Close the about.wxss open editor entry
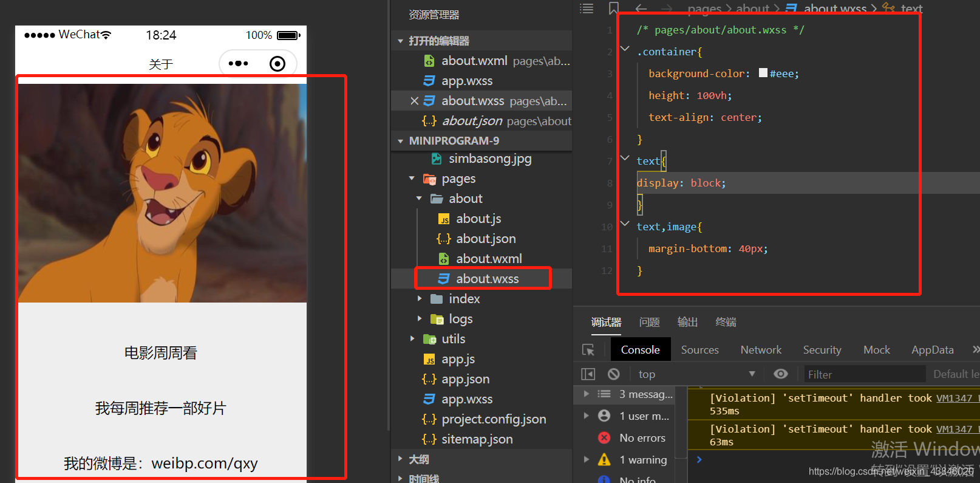 click(415, 101)
